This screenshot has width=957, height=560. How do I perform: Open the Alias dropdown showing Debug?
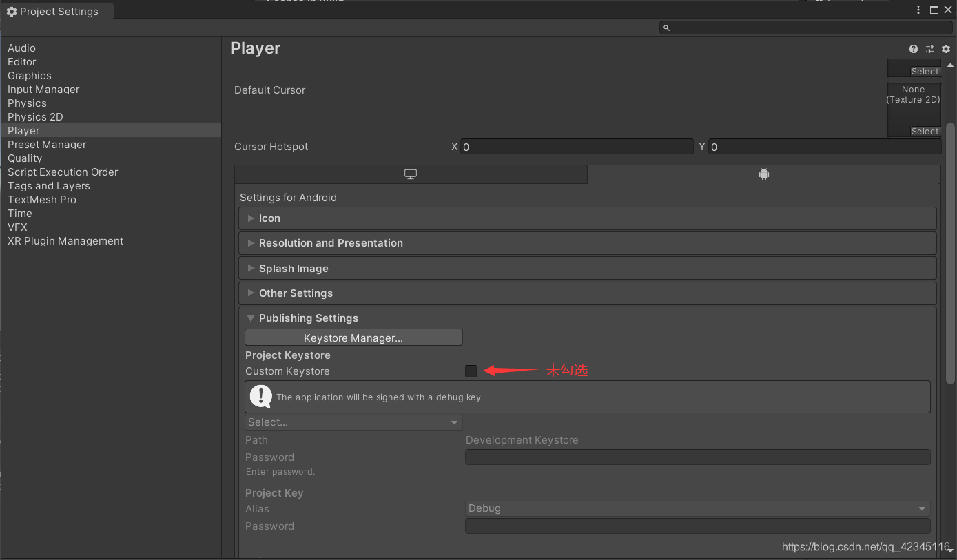pyautogui.click(x=697, y=508)
